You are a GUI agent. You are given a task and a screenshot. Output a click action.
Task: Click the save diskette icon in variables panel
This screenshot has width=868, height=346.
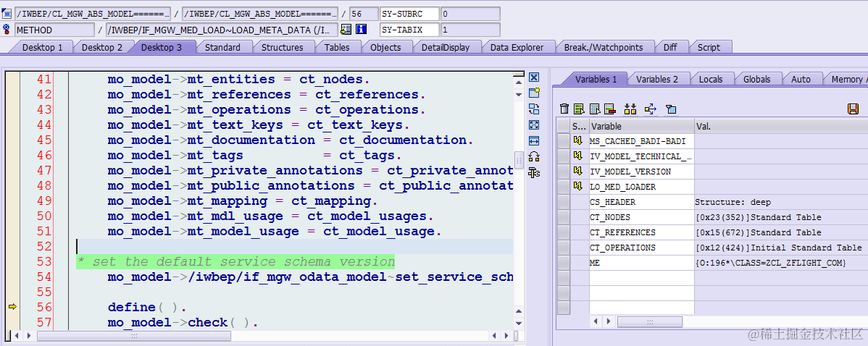[x=853, y=109]
